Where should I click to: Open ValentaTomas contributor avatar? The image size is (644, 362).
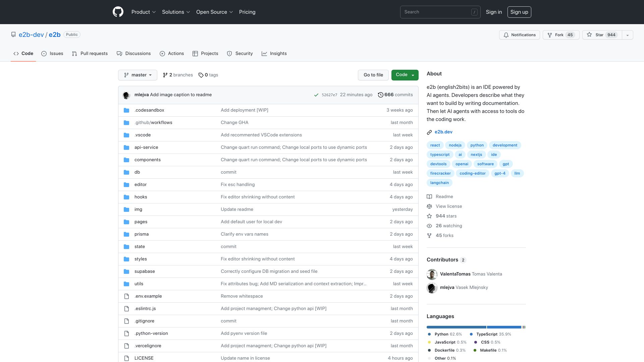[432, 274]
